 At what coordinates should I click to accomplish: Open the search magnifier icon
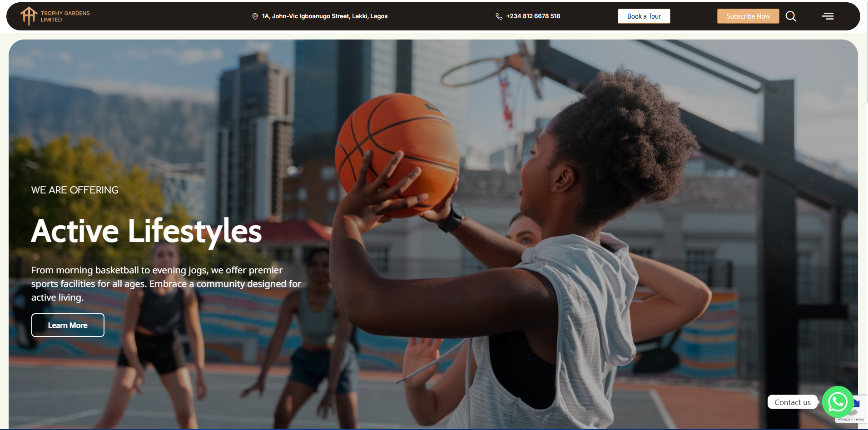coord(791,16)
